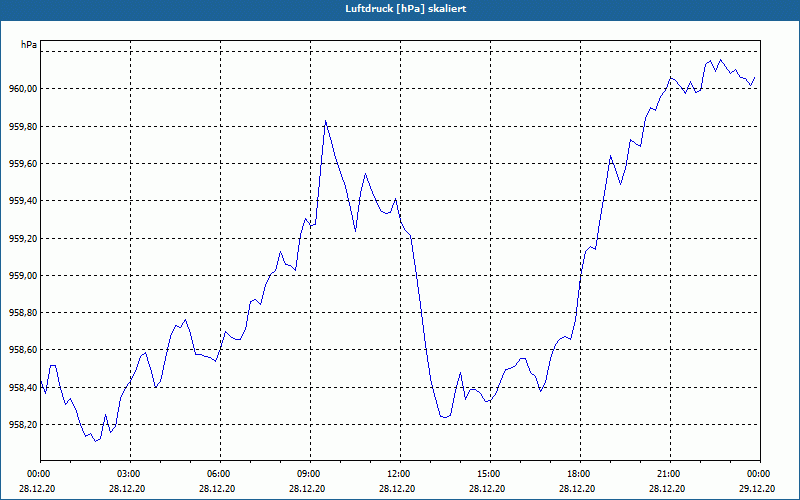
Task: Click the 958,60 y-axis label
Action: [x=23, y=350]
